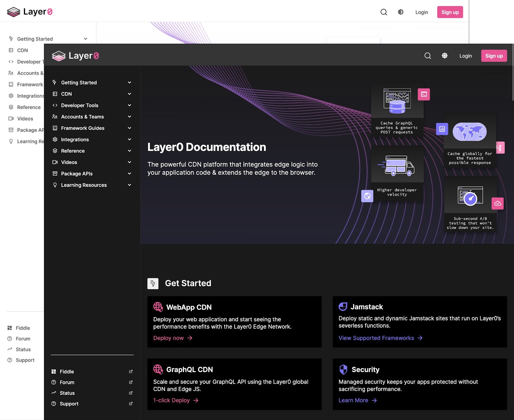The height and width of the screenshot is (420, 514).
Task: Click the Security shield icon
Action: [x=343, y=369]
